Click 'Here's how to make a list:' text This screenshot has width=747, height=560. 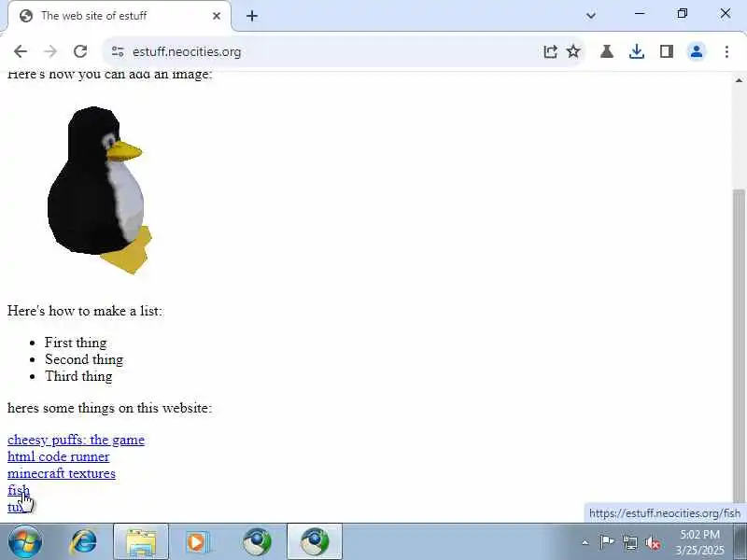[85, 311]
